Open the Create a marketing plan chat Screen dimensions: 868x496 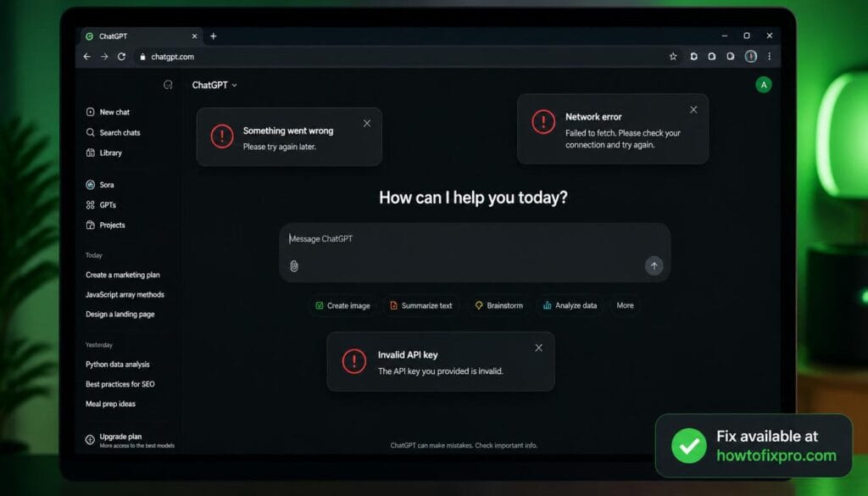point(123,275)
